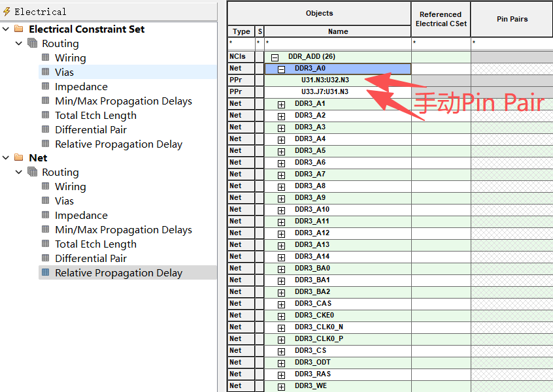This screenshot has height=392, width=553.
Task: Open Total Etch Length under Net
Action: click(95, 244)
